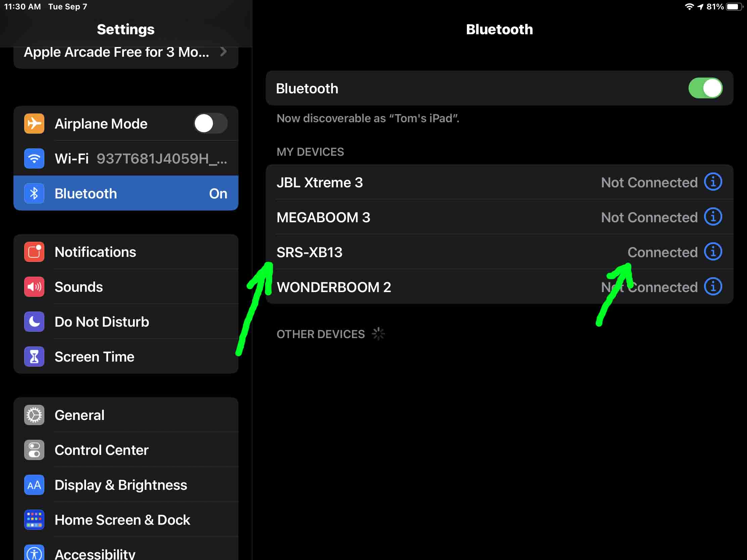747x560 pixels.
Task: Tap the Wi-Fi network name 937T681J4059H
Action: pyautogui.click(x=162, y=159)
